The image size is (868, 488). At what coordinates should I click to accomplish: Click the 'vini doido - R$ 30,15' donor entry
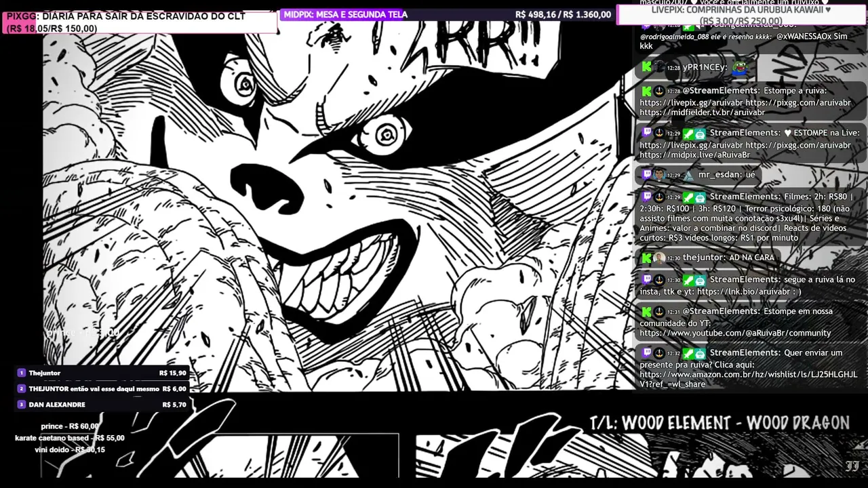[70, 449]
